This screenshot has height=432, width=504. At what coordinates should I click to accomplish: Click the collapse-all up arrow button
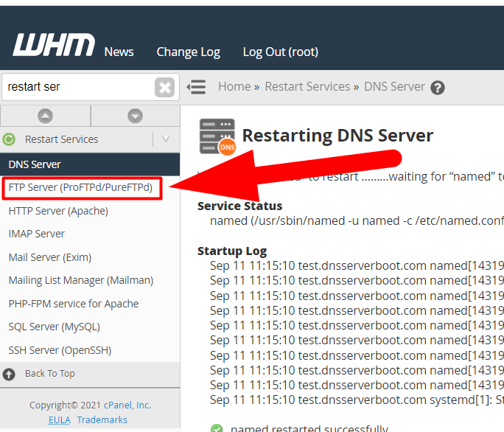(46, 116)
